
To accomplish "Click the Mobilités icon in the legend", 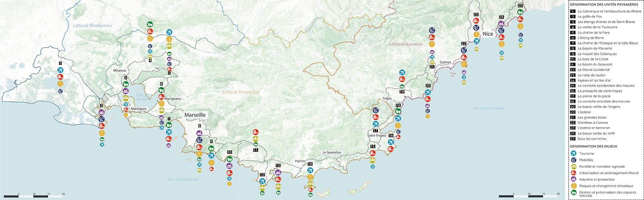I will pyautogui.click(x=573, y=160).
